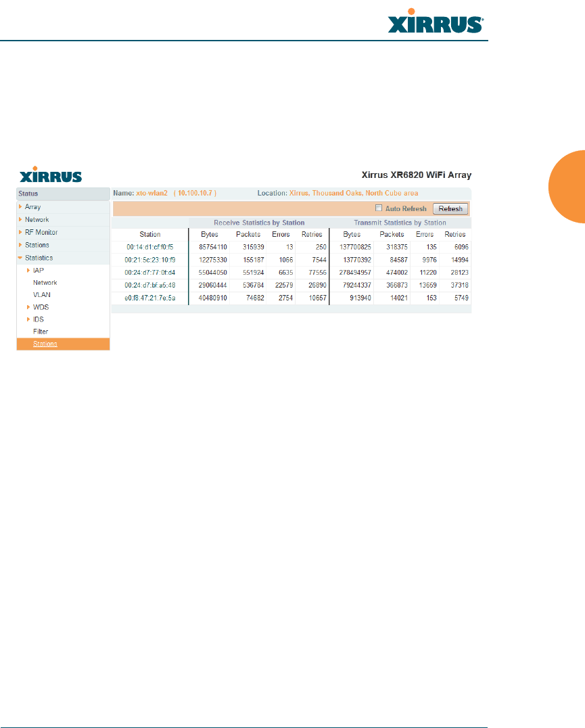Click the IP address 10.100.10.7
This screenshot has width=585, height=728.
[195, 193]
